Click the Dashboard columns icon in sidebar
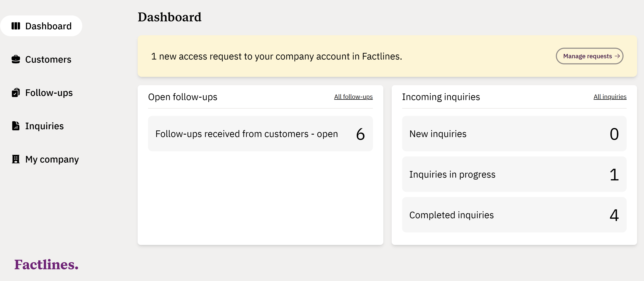The height and width of the screenshot is (281, 644). tap(16, 26)
